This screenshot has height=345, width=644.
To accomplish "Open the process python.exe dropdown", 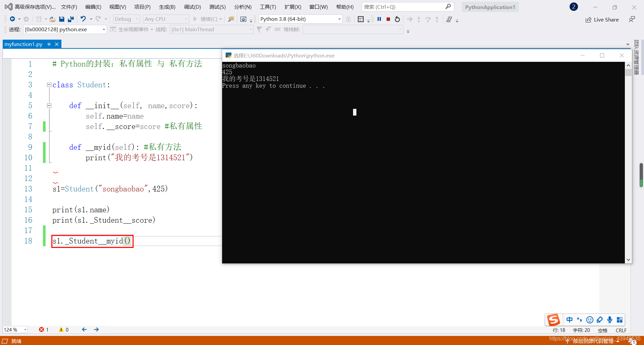I will click(x=65, y=30).
